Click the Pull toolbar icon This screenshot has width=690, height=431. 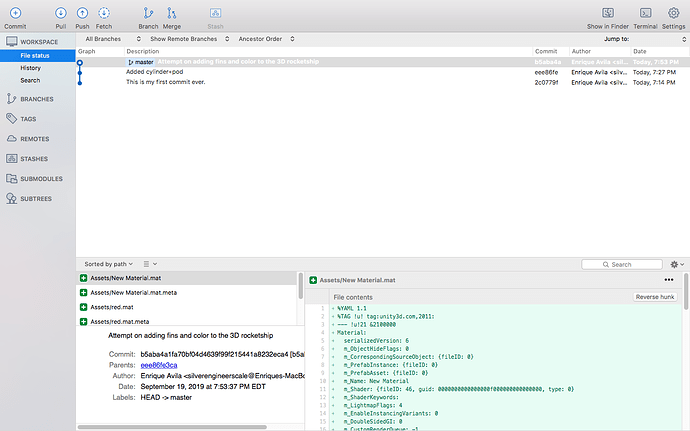coord(61,13)
